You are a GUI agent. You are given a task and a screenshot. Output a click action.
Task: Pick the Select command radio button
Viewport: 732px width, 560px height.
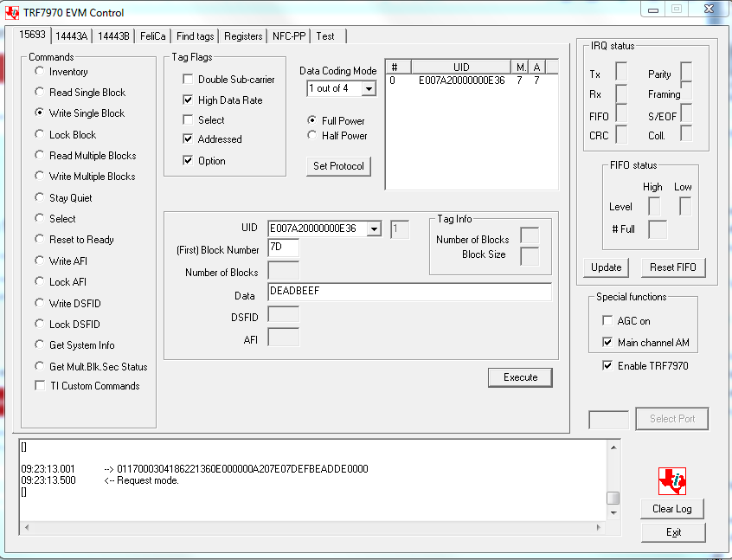(39, 218)
